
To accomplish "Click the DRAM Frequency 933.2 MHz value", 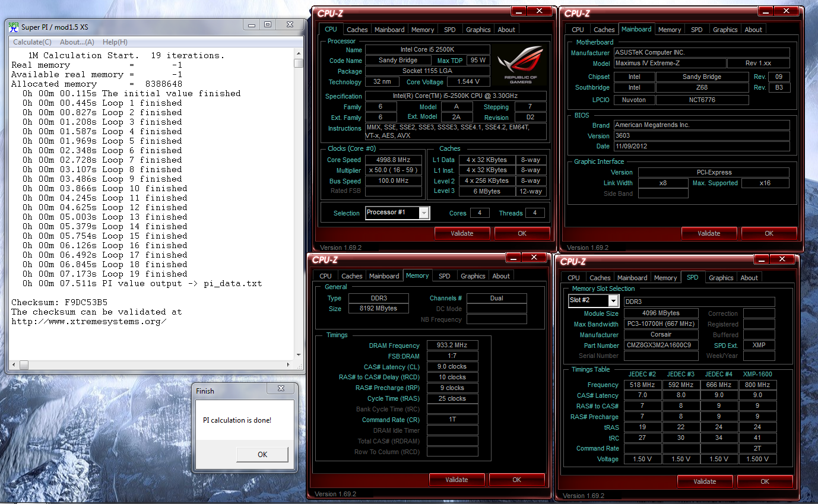I will (452, 345).
